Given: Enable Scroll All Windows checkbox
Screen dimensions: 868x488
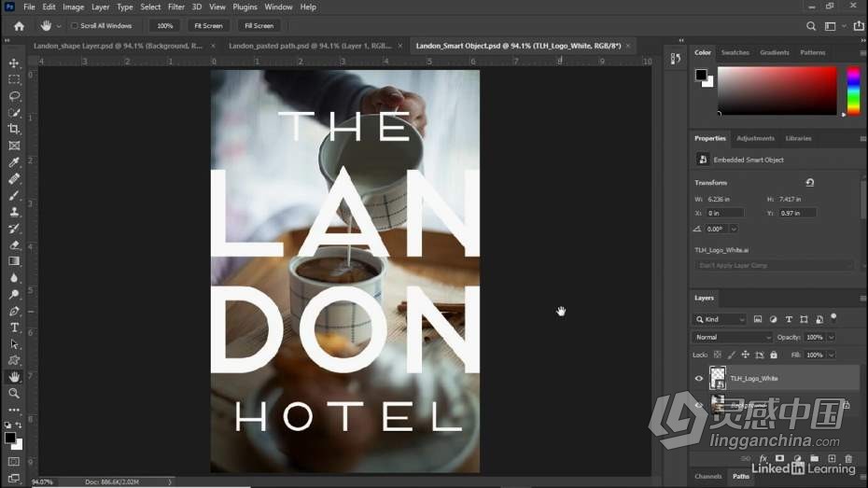Looking at the screenshot, I should click(x=74, y=25).
